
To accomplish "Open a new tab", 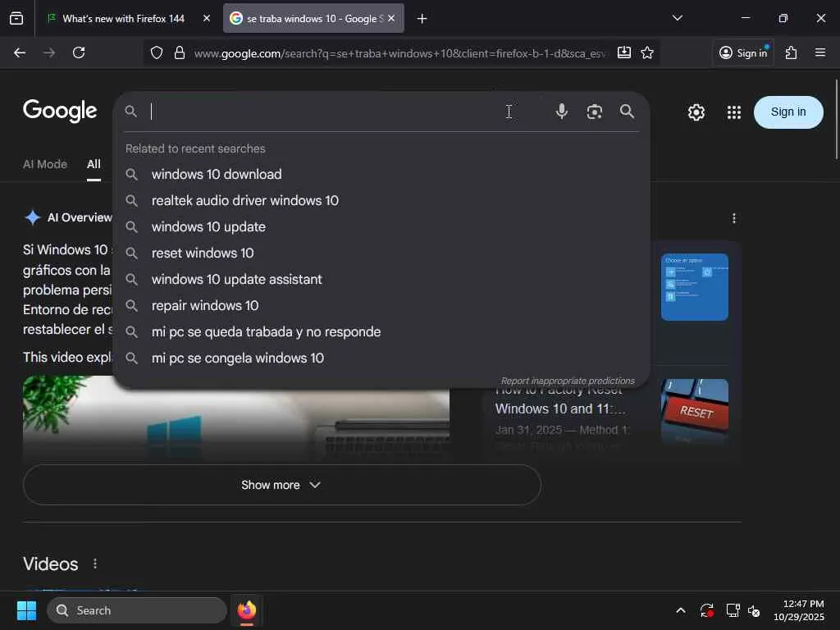I will (422, 19).
